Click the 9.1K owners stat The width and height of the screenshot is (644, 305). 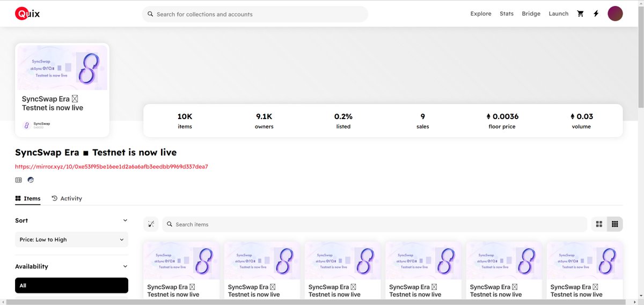point(264,121)
